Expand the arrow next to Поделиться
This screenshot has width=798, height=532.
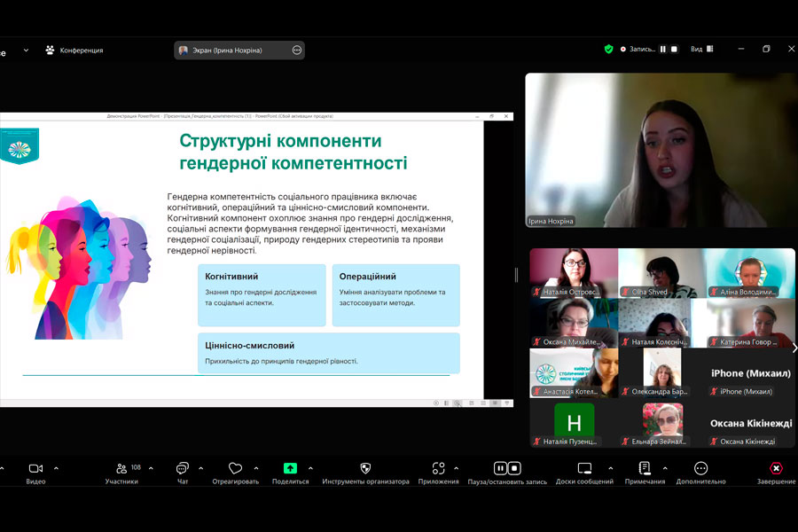click(x=310, y=468)
